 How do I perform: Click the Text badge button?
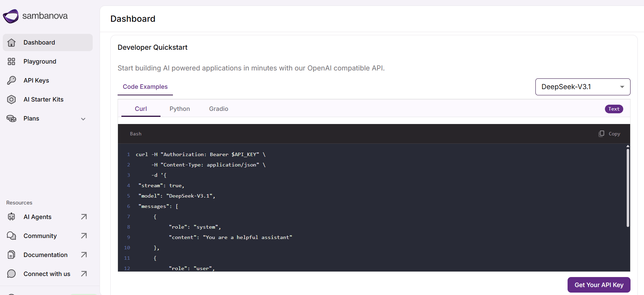[x=614, y=109]
